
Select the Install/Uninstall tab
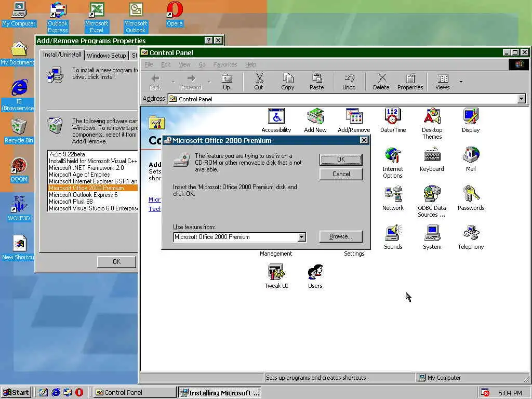click(x=62, y=55)
